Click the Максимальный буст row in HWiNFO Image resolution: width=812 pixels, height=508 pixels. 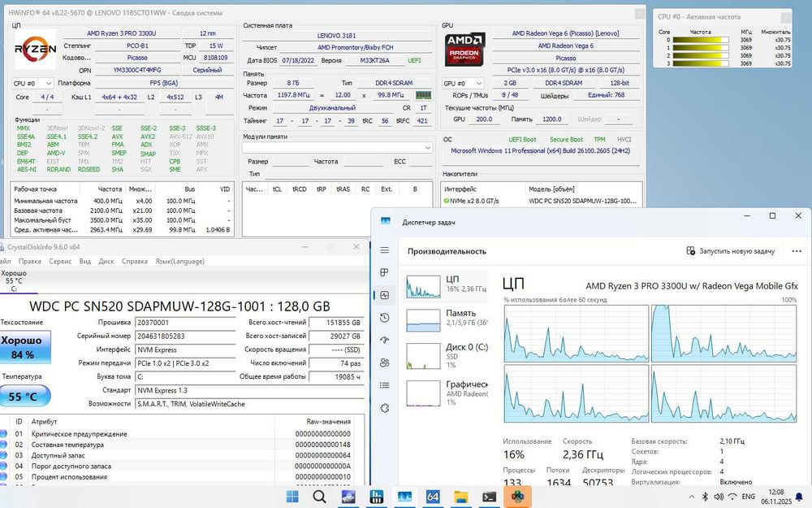click(x=122, y=220)
